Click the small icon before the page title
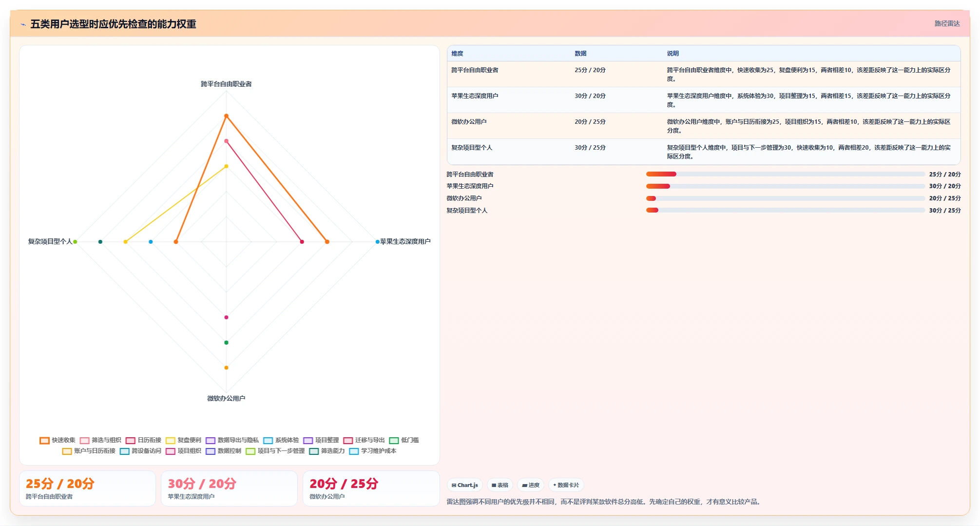This screenshot has height=526, width=980. click(x=23, y=24)
